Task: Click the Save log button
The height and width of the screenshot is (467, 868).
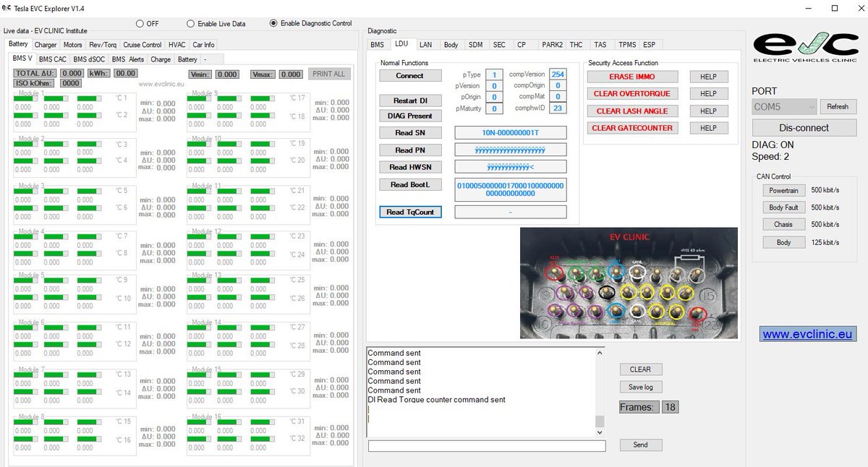Action: pos(640,387)
